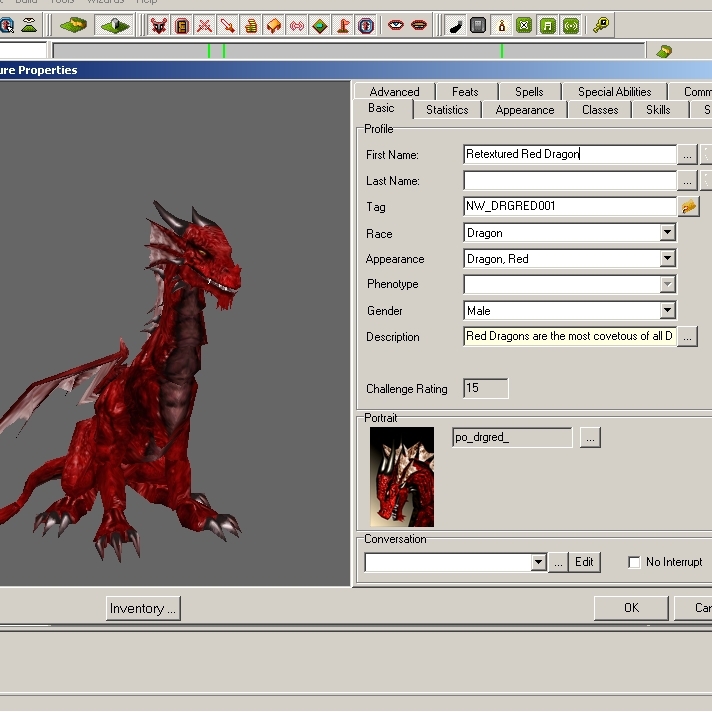712x712 pixels.
Task: Open the Race dropdown
Action: pyautogui.click(x=667, y=233)
